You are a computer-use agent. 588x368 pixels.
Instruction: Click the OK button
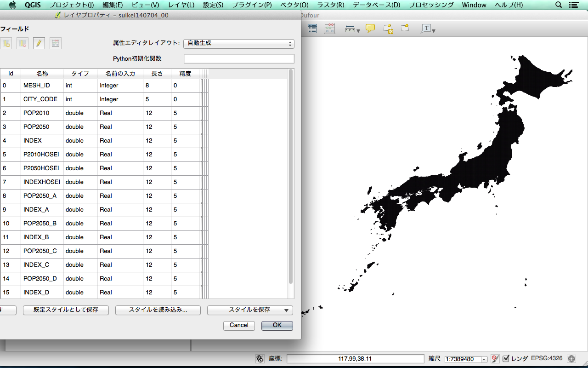277,325
